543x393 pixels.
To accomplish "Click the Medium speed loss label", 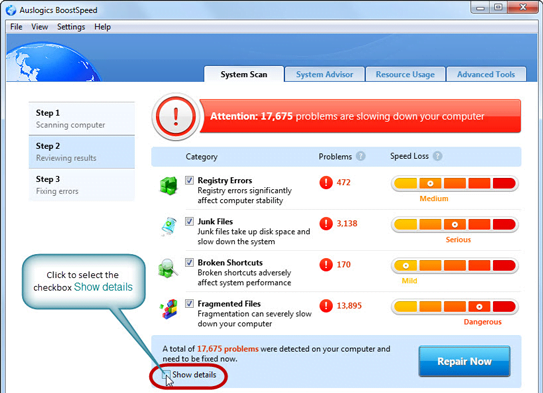I will click(x=434, y=198).
